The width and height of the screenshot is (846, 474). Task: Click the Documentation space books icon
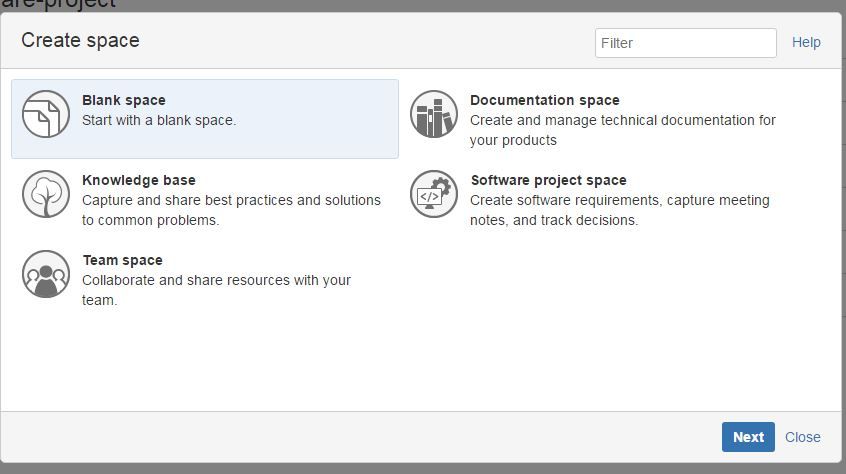(x=434, y=114)
